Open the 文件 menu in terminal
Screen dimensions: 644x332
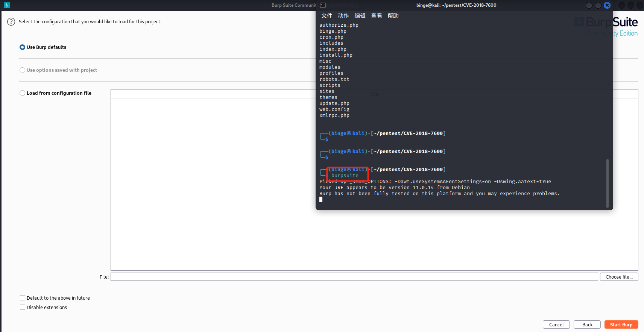tap(327, 15)
